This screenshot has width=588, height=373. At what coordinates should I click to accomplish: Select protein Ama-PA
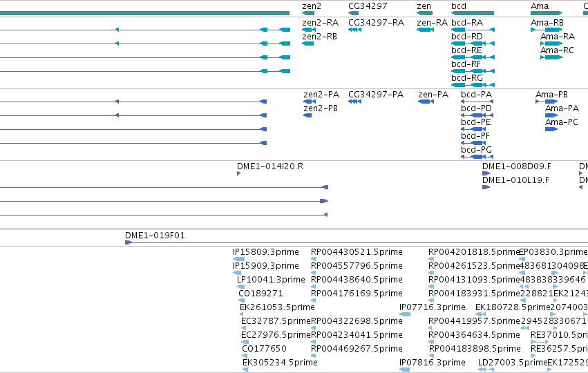click(x=551, y=115)
